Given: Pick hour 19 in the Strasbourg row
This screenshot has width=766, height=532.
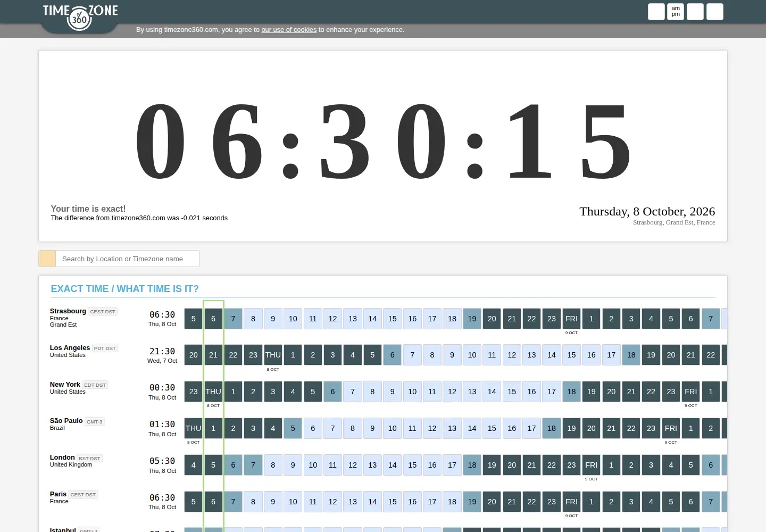Looking at the screenshot, I should click(472, 319).
